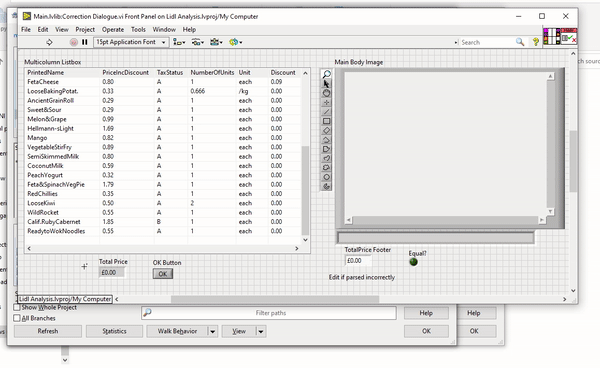Viewport: 600px width, 368px height.
Task: Tick the All Branches checkbox
Action: pyautogui.click(x=17, y=318)
